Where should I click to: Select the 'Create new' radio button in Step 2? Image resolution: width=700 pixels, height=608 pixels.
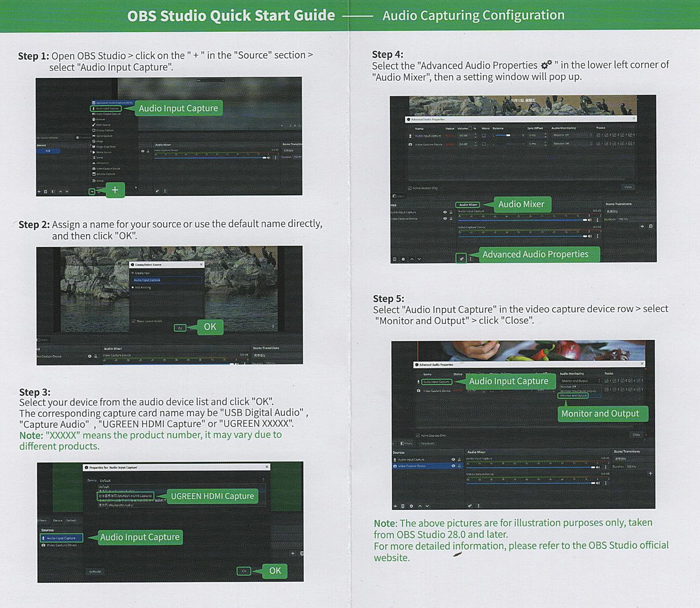133,273
